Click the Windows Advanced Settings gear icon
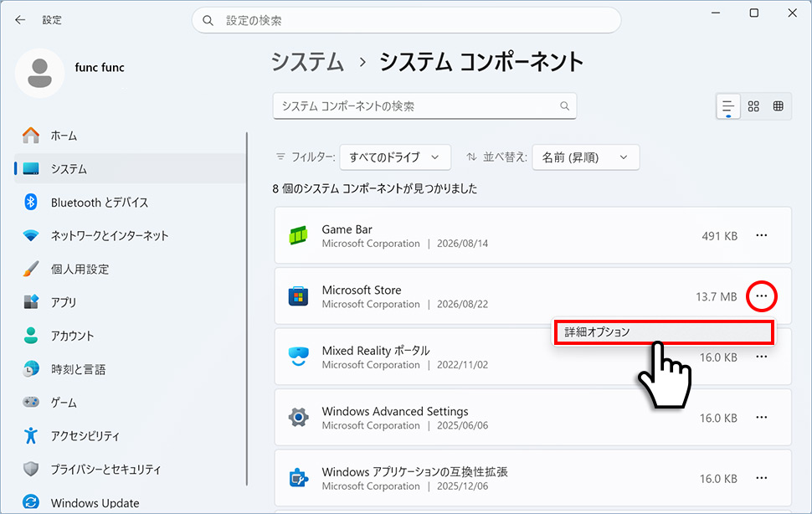Screen dimensions: 812x514 click(x=298, y=417)
